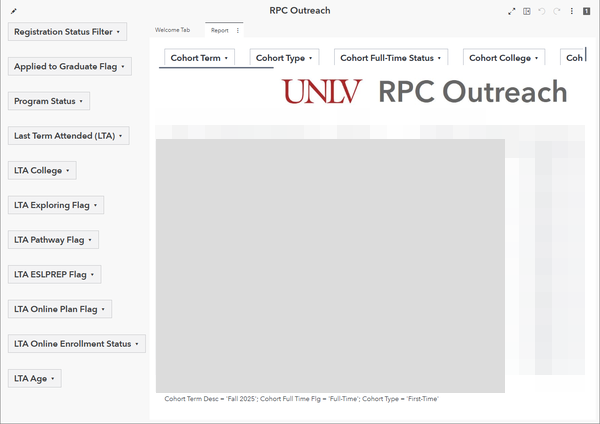Click the horizontal scrollbar under Cohort filters
This screenshot has height=424, width=600.
click(216, 68)
